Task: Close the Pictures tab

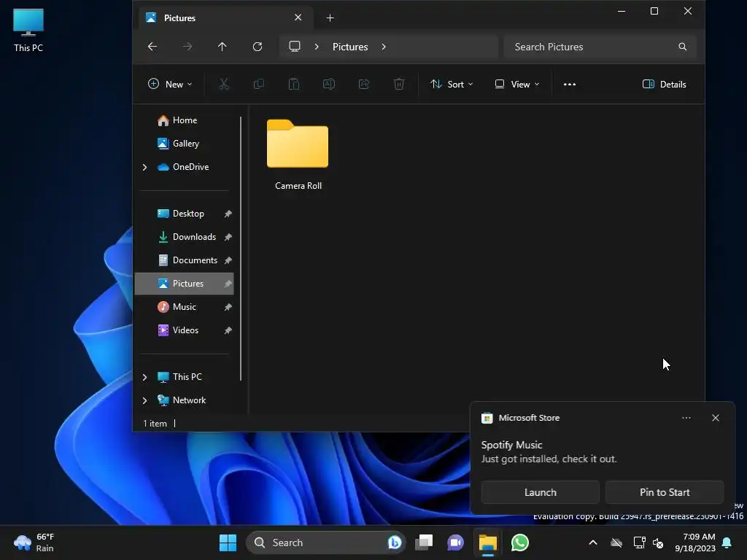Action: pyautogui.click(x=298, y=17)
